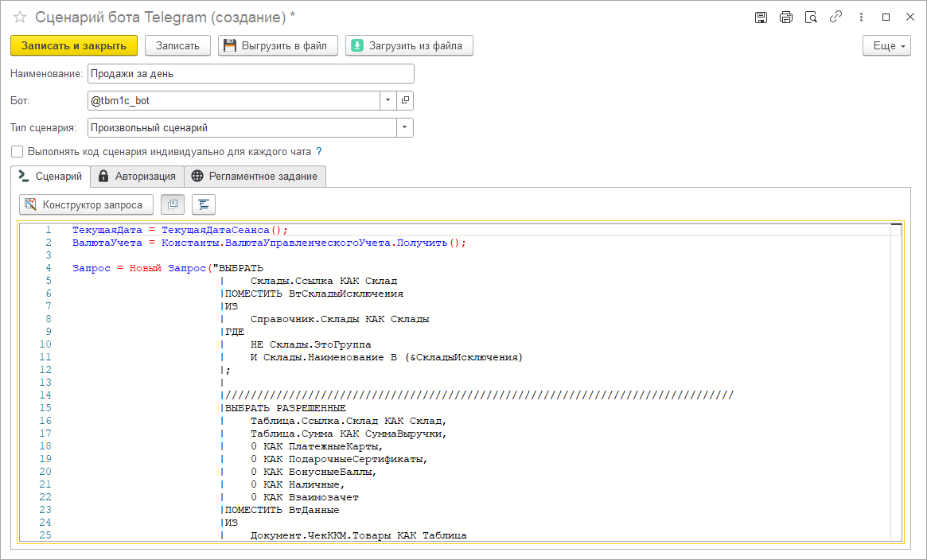
Task: Open the Еще dropdown menu
Action: click(x=886, y=45)
